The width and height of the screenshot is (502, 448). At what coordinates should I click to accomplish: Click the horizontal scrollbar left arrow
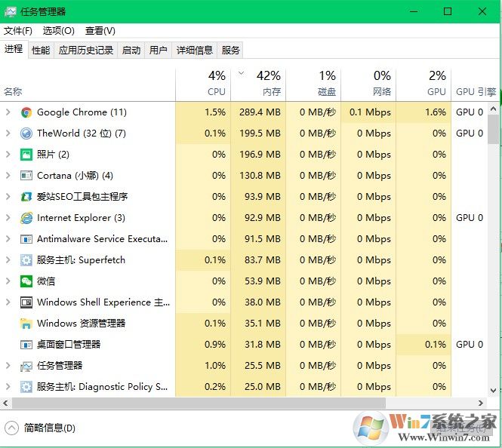point(5,404)
